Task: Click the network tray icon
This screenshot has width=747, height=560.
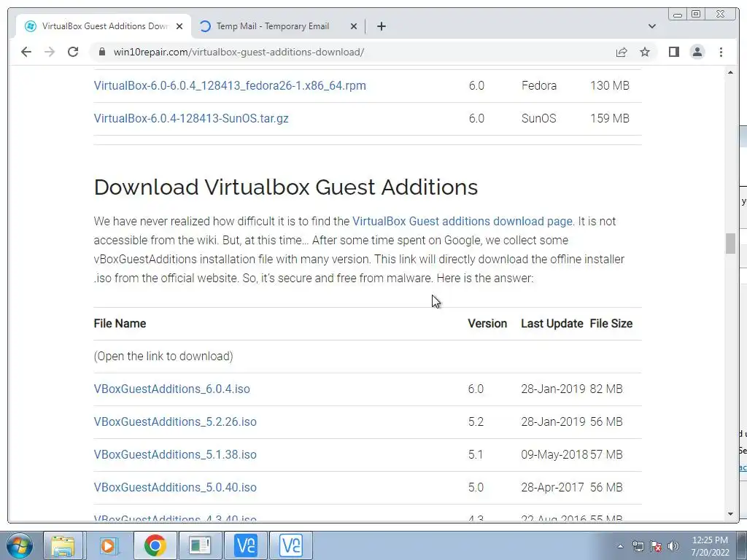Action: click(638, 546)
